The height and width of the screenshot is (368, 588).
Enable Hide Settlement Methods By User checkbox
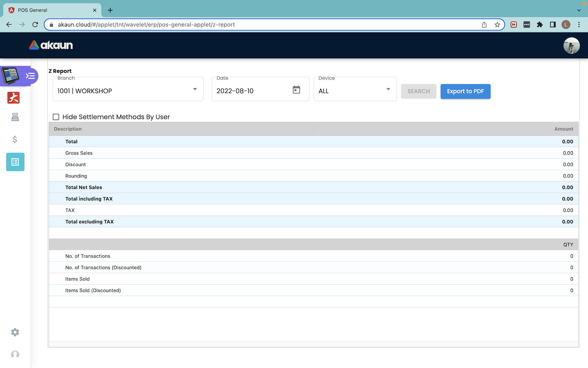point(56,117)
